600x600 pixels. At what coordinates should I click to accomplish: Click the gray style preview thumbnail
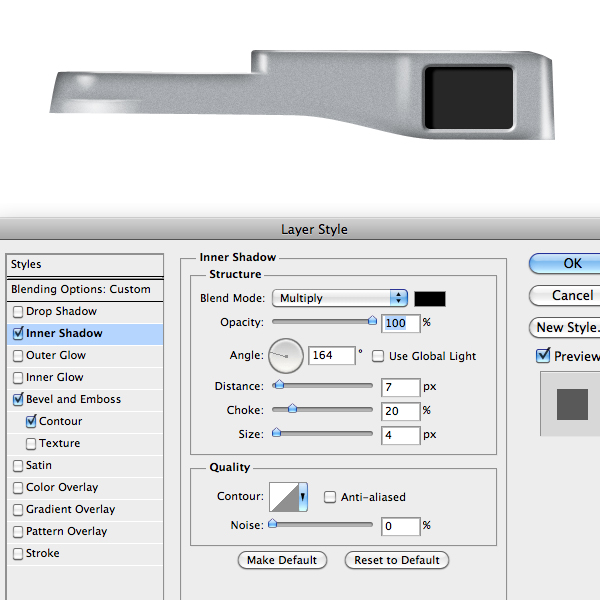pos(572,404)
